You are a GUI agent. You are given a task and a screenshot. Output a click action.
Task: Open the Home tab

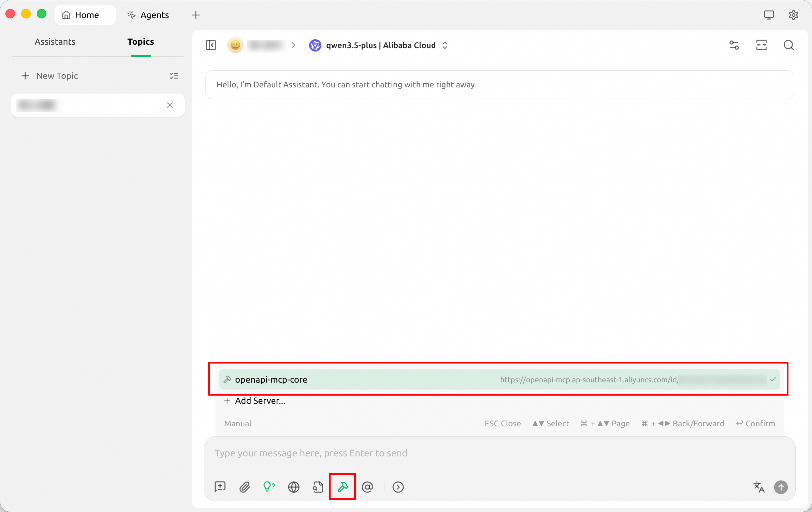click(x=85, y=15)
